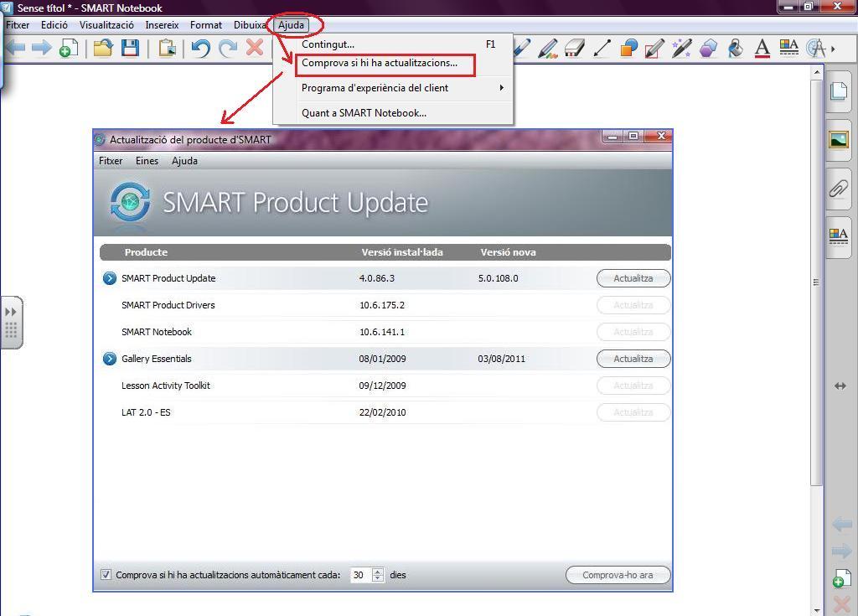
Task: Redo the last action
Action: [228, 48]
